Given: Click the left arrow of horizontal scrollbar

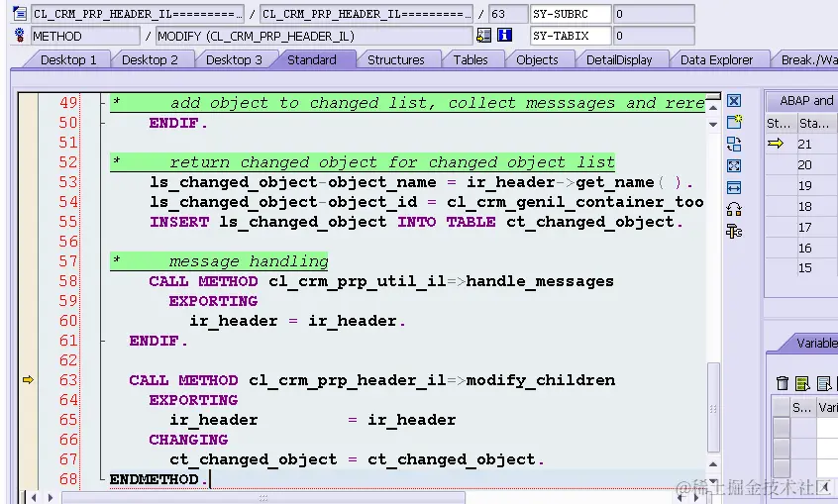Looking at the screenshot, I should [33, 498].
